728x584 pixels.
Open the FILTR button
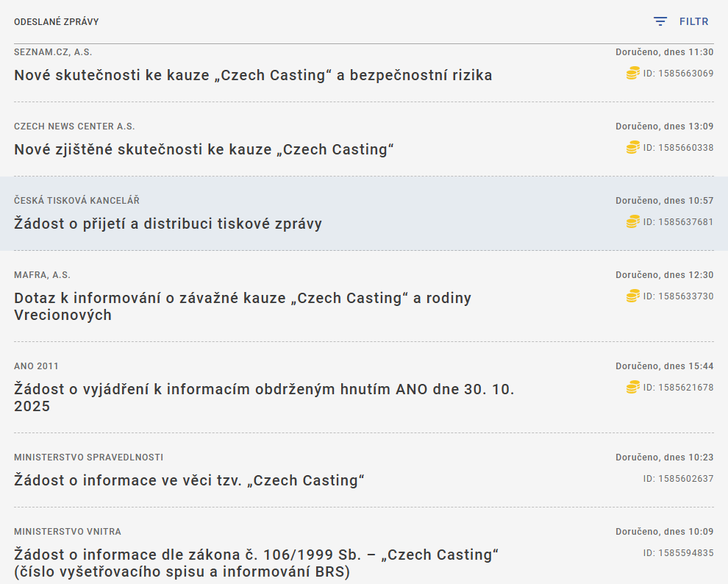point(693,22)
